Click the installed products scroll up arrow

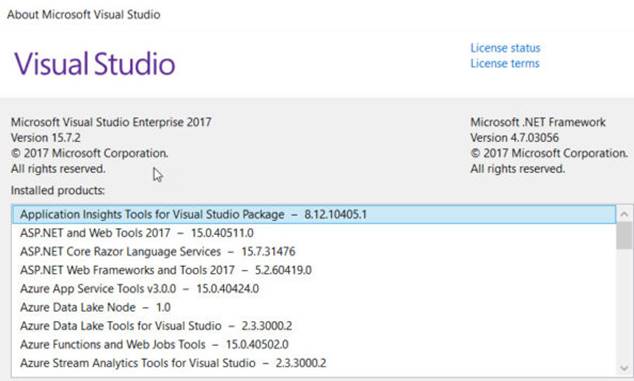click(x=624, y=214)
